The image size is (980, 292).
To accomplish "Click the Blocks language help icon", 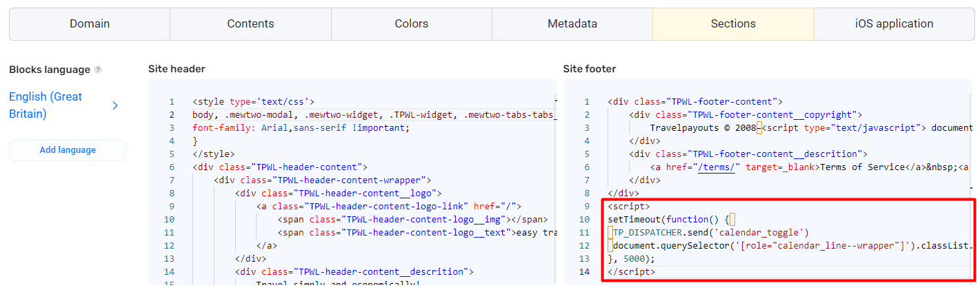I will (x=98, y=70).
